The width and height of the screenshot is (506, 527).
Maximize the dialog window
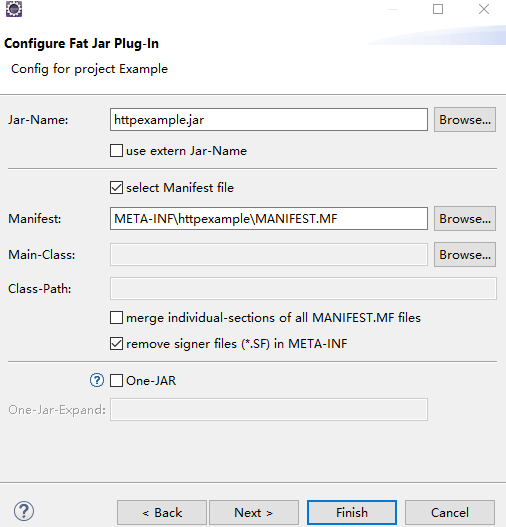pos(437,9)
